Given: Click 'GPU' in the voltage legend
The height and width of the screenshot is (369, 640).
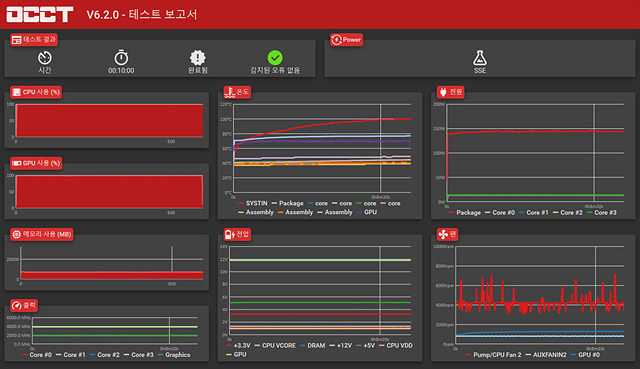Looking at the screenshot, I should (x=240, y=354).
